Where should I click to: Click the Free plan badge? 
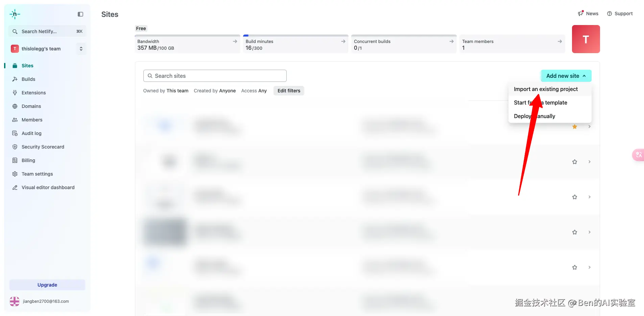point(141,28)
